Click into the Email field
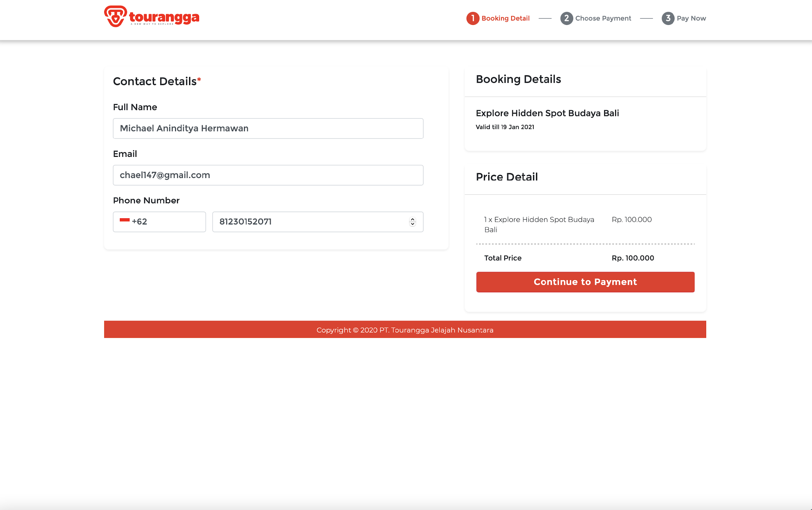 tap(268, 175)
